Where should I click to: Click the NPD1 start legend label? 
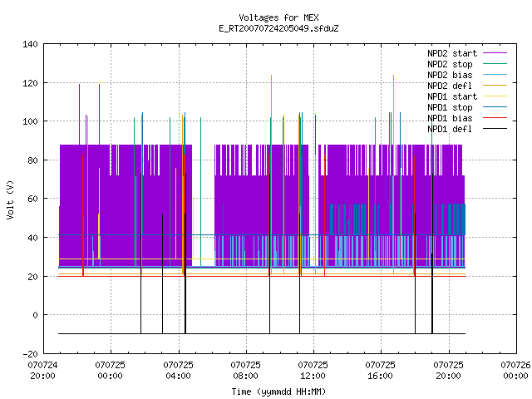click(x=452, y=96)
